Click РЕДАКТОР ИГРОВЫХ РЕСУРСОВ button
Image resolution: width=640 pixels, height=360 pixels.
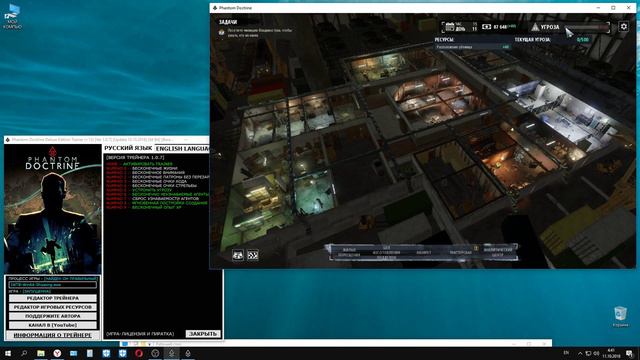click(53, 307)
